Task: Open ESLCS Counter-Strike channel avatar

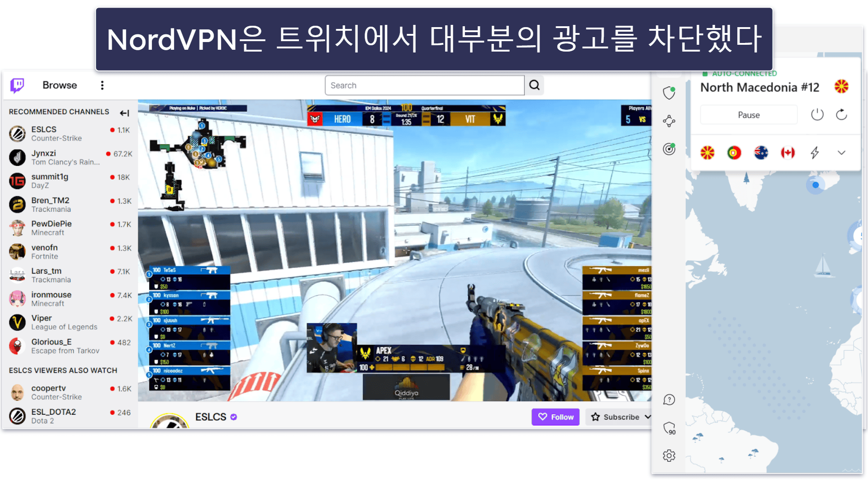Action: point(17,134)
